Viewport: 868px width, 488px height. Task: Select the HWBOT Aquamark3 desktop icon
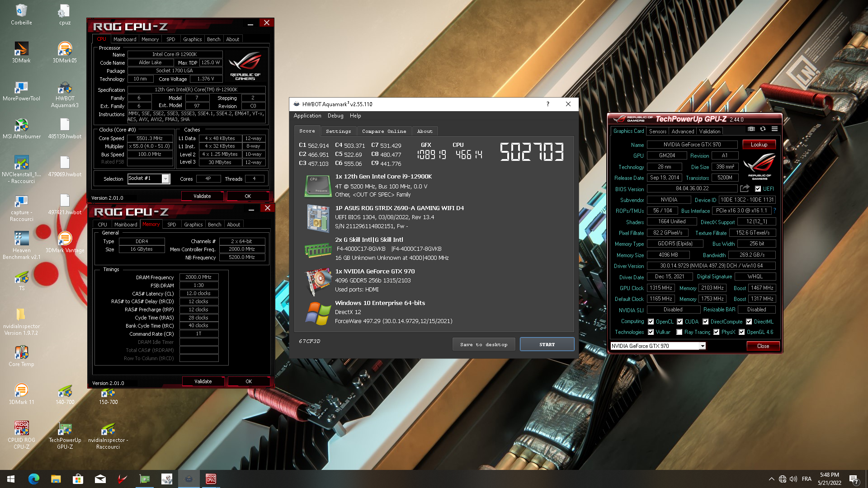point(65,94)
